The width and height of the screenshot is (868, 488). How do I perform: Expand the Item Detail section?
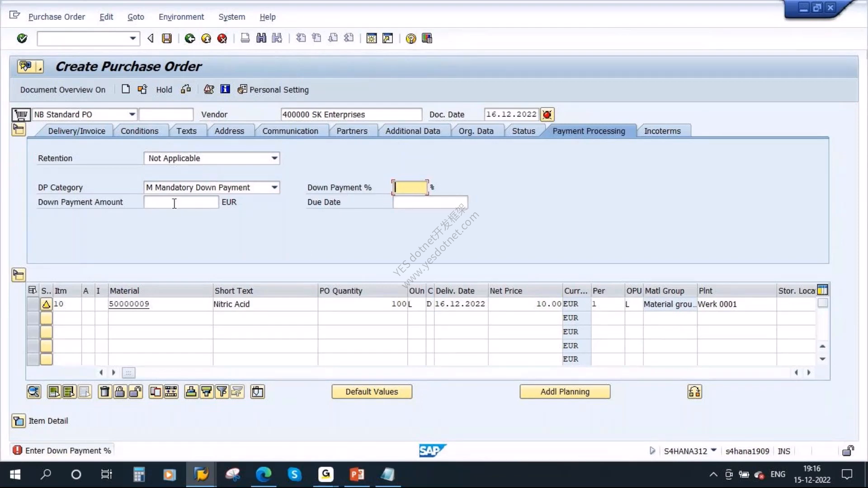[19, 421]
